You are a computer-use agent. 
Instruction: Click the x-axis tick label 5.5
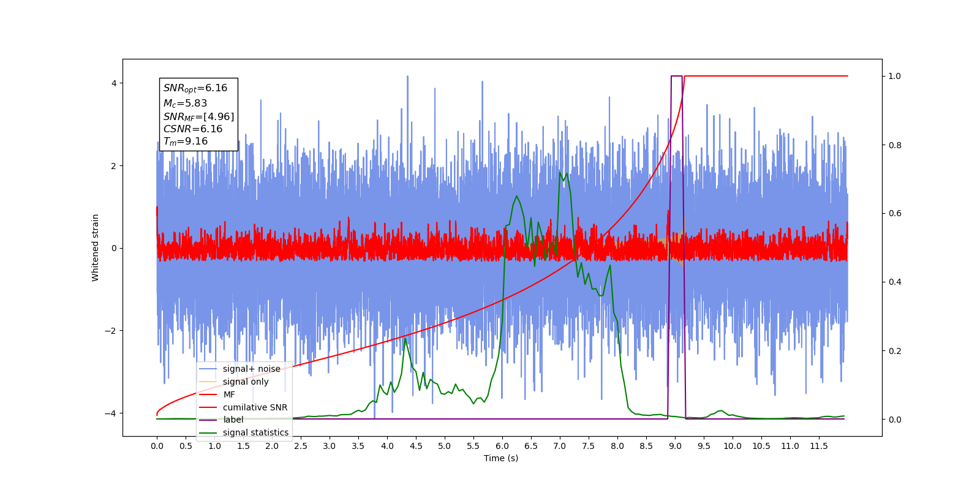pos(473,446)
